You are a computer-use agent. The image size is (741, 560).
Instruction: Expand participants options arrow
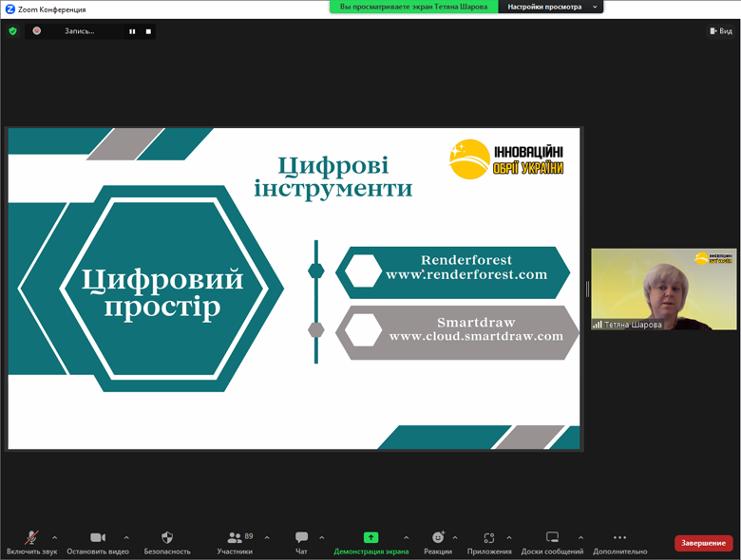pyautogui.click(x=267, y=537)
